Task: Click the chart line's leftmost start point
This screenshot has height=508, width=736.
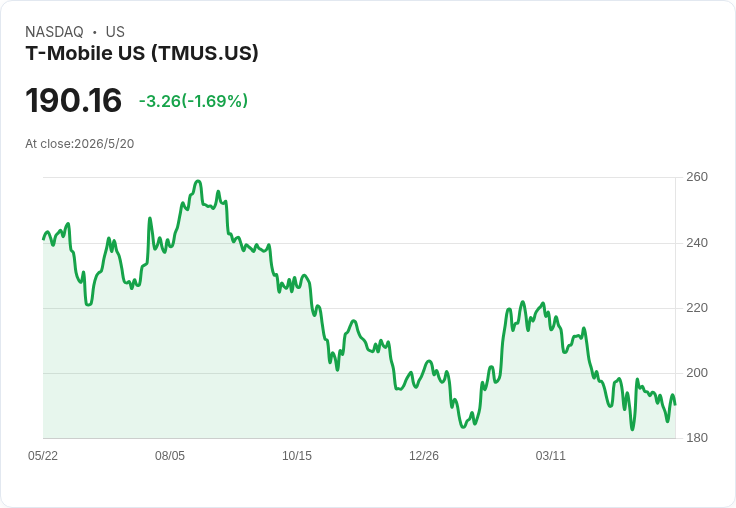Action: tap(44, 239)
